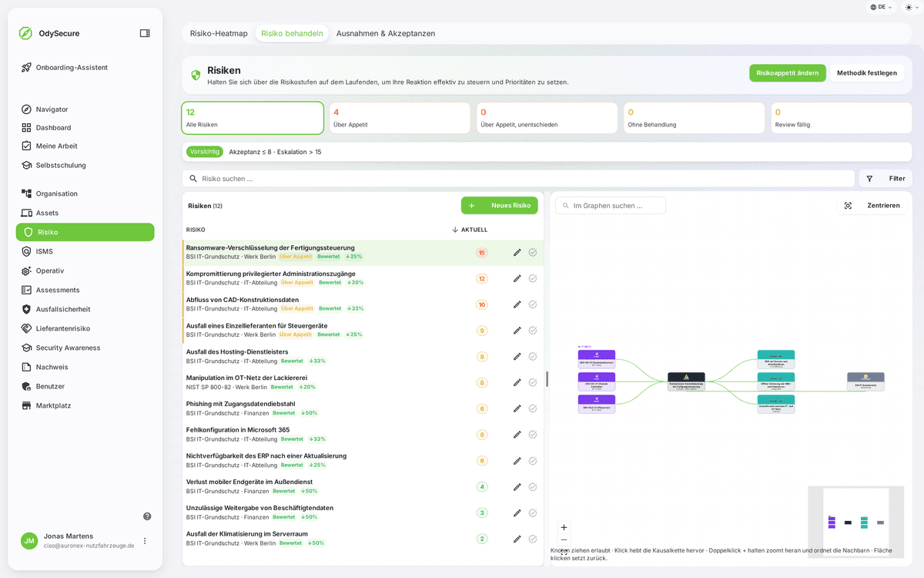
Task: Click the truck icon for Lieferantenrisiko
Action: (26, 328)
